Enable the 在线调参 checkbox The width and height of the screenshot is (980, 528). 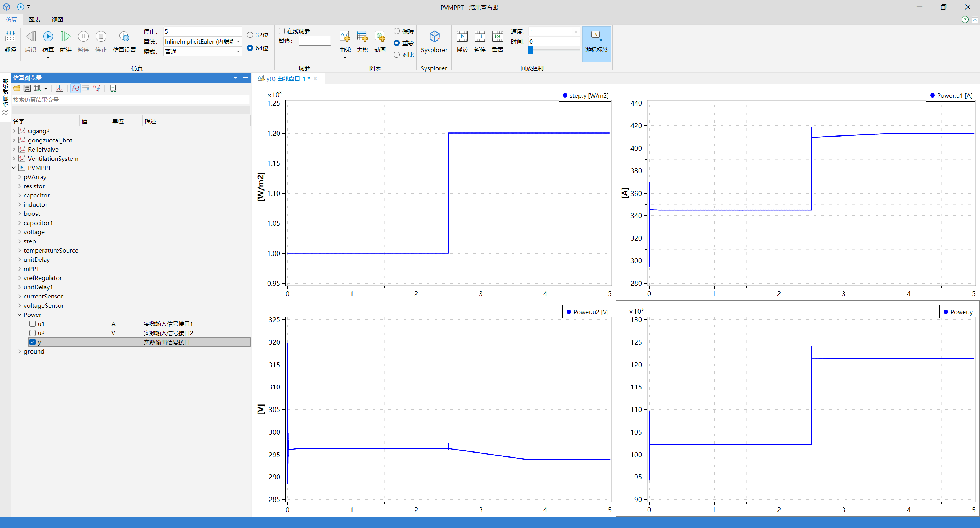pos(282,31)
